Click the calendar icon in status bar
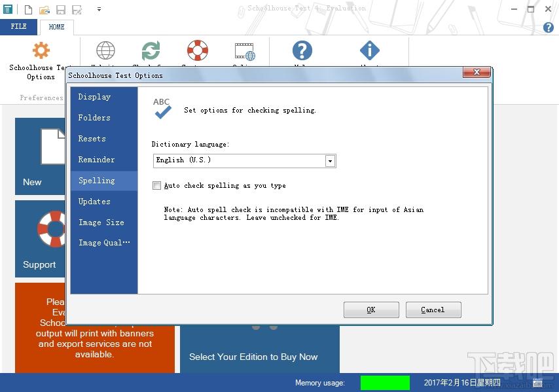559x392 pixels. (537, 383)
